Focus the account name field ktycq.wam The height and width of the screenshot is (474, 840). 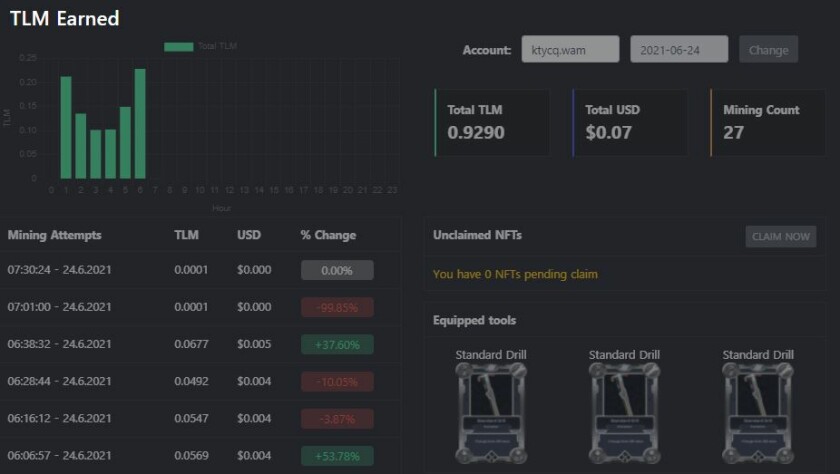570,49
